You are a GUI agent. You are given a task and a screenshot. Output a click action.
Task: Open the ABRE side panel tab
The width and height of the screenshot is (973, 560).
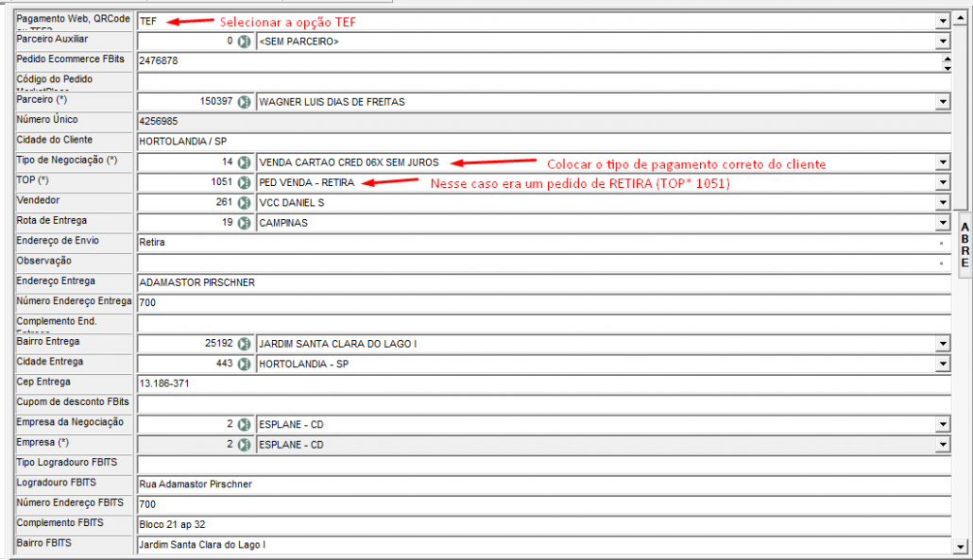point(964,246)
